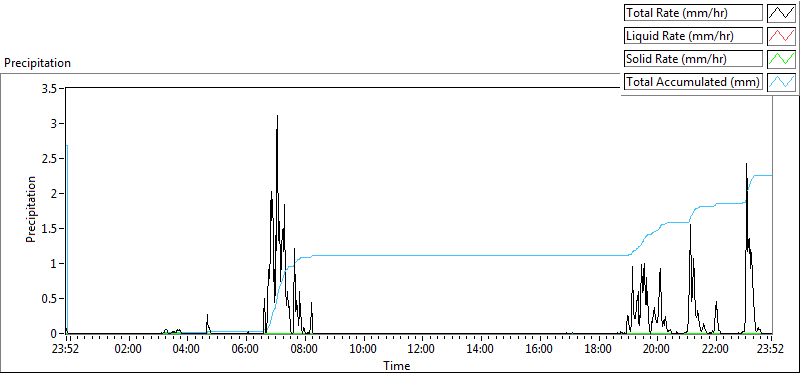This screenshot has height=373, width=800.
Task: Click the 16:00 time axis tick
Action: (x=539, y=350)
